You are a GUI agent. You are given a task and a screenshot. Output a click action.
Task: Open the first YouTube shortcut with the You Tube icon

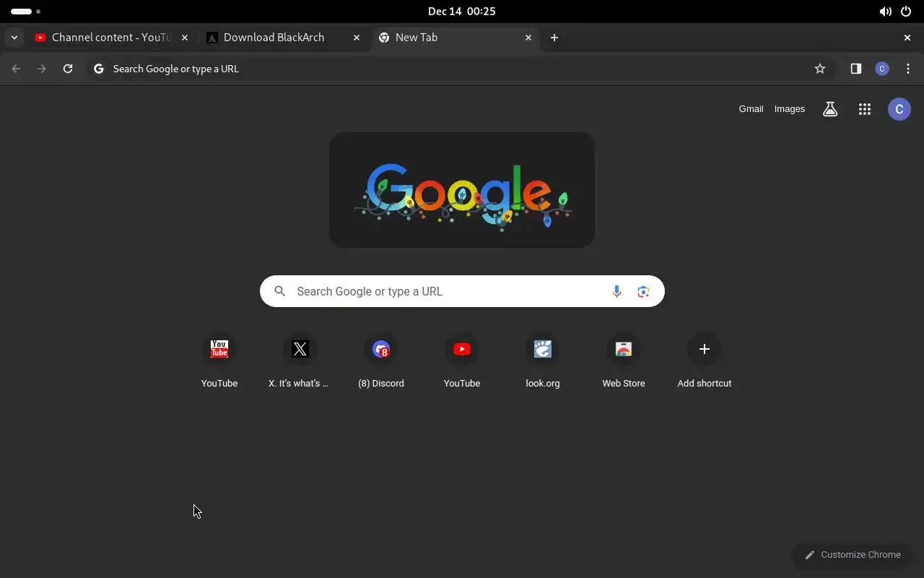click(219, 362)
